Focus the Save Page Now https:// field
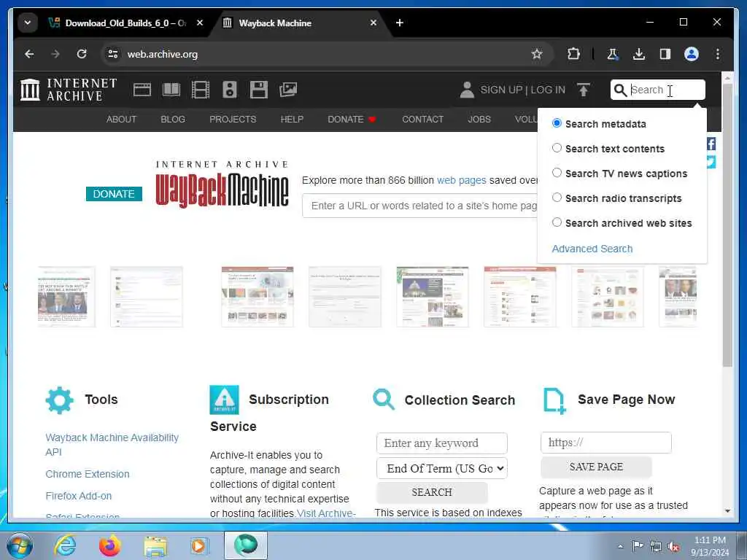The width and height of the screenshot is (747, 560). pos(606,443)
